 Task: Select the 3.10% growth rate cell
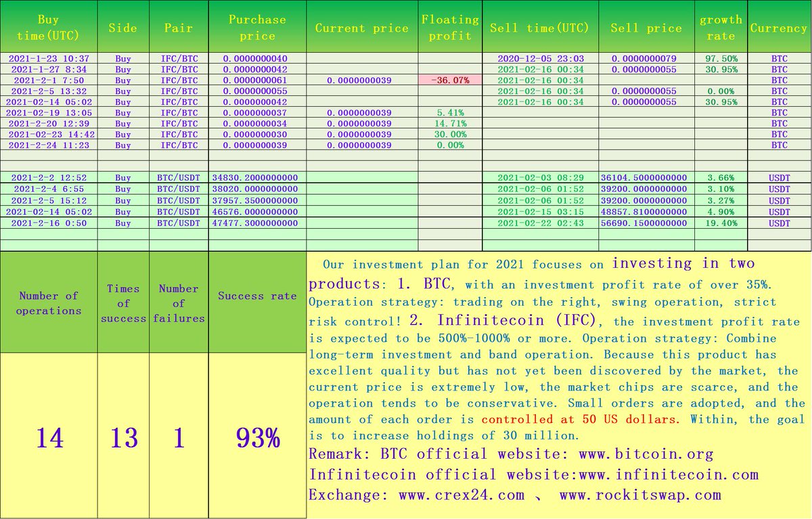pos(721,189)
